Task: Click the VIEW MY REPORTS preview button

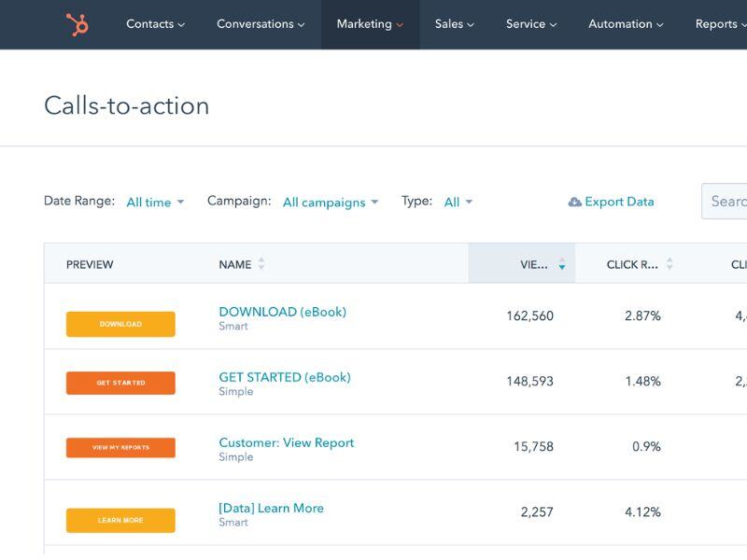Action: click(120, 448)
